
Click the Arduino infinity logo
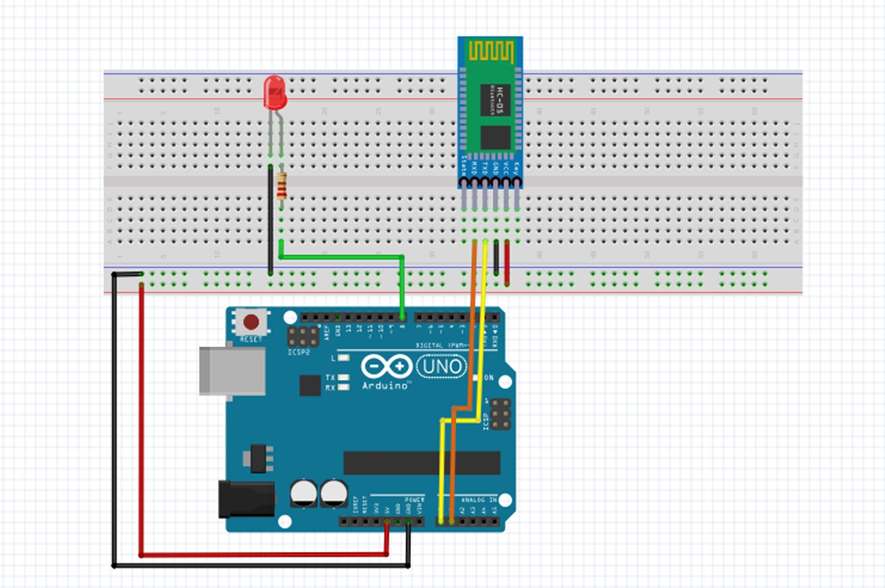(x=386, y=367)
